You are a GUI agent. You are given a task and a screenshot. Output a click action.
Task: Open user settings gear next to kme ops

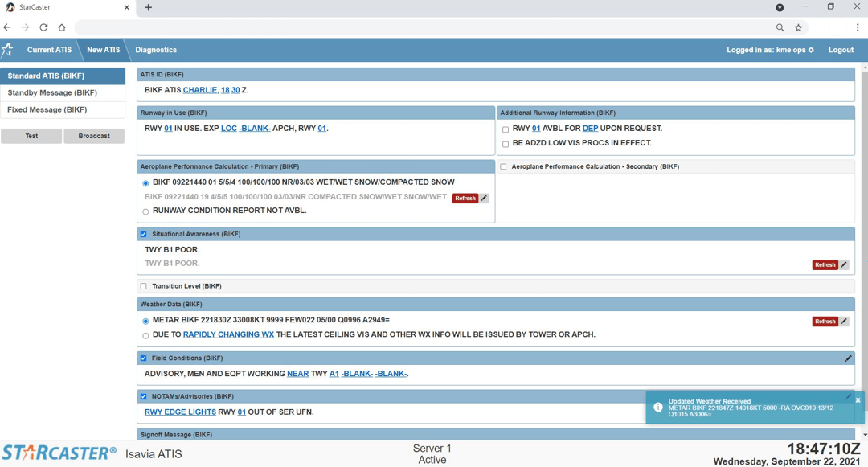pyautogui.click(x=811, y=50)
